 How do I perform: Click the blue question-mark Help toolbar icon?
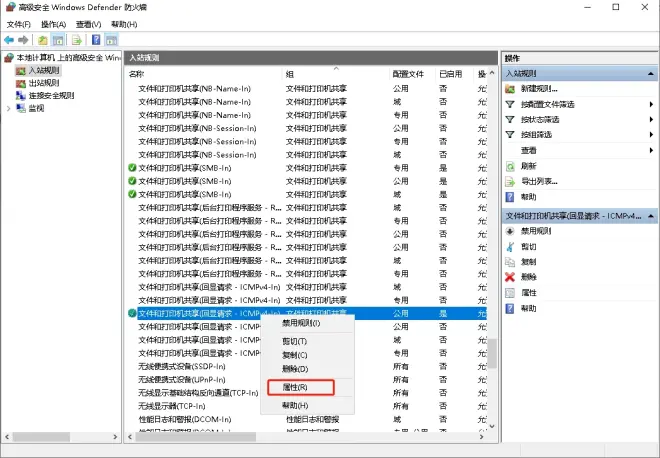pos(96,40)
